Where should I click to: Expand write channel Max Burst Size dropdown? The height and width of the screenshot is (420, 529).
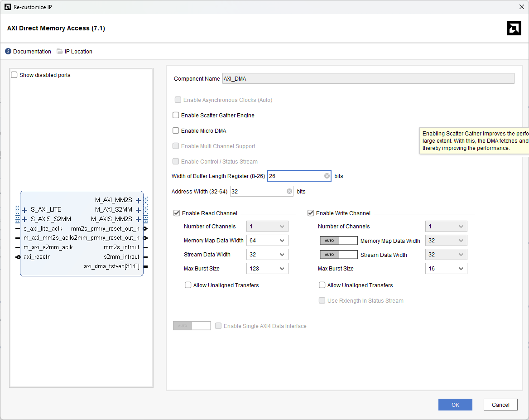coord(446,269)
